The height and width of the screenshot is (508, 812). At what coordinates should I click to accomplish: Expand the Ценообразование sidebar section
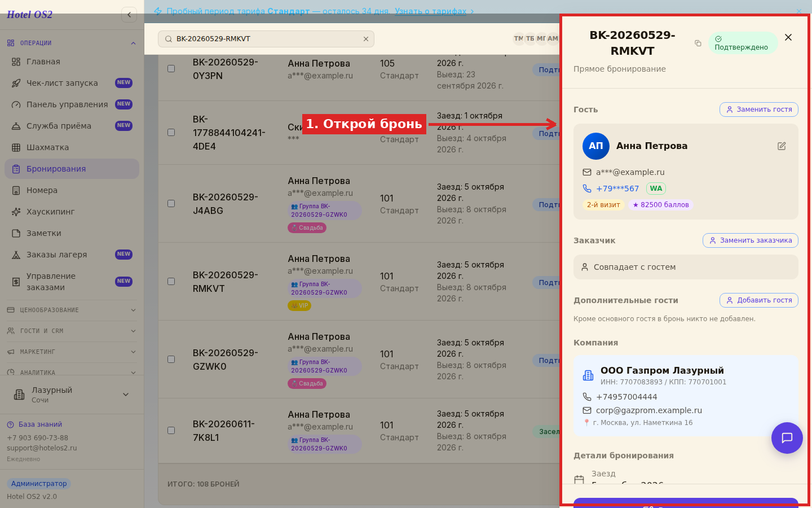72,310
